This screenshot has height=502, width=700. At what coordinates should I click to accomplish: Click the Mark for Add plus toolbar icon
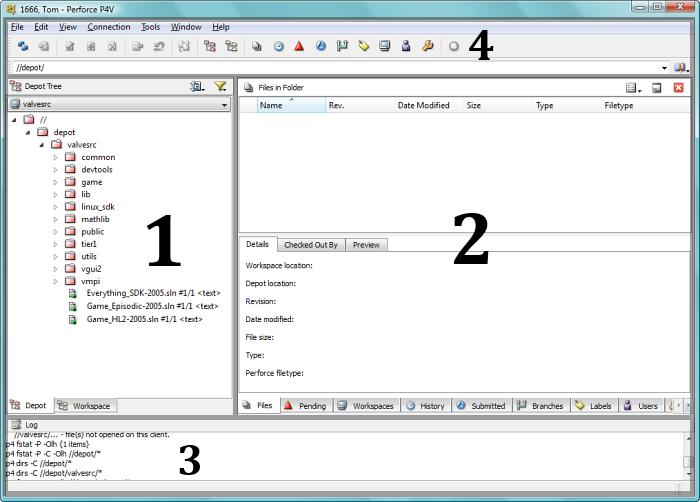pyautogui.click(x=91, y=46)
